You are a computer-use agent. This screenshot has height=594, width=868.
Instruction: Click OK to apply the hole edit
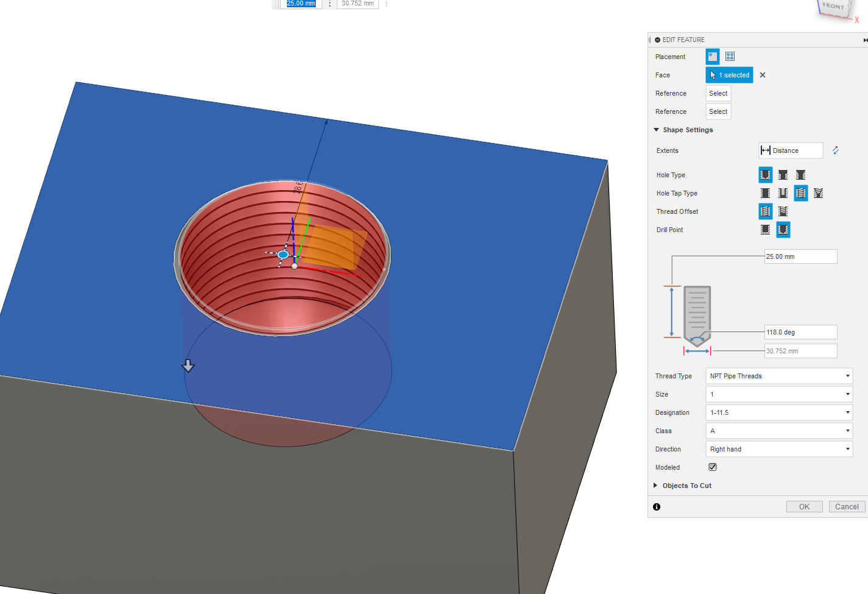pos(804,506)
